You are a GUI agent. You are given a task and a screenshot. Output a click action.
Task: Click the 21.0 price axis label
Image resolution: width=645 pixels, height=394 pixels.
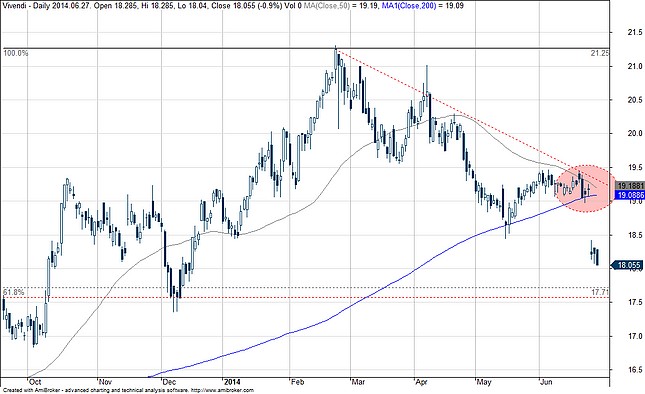(635, 66)
